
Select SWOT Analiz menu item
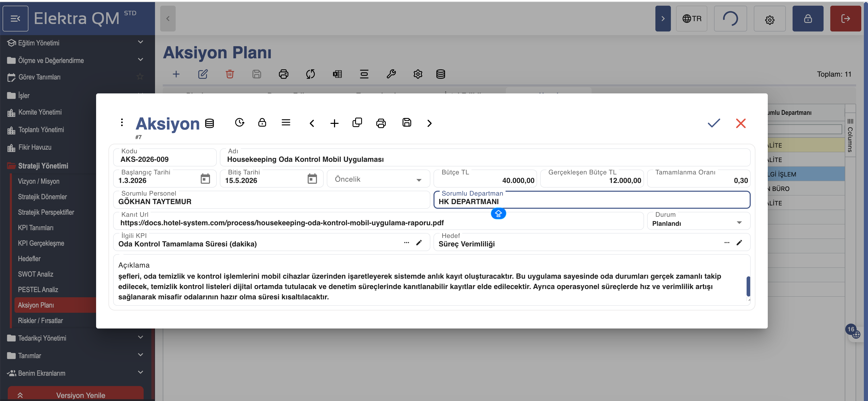coord(36,274)
